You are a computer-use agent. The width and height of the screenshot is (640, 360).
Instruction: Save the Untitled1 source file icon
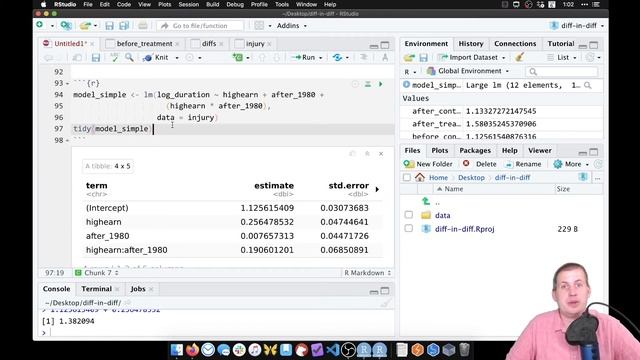pos(96,58)
